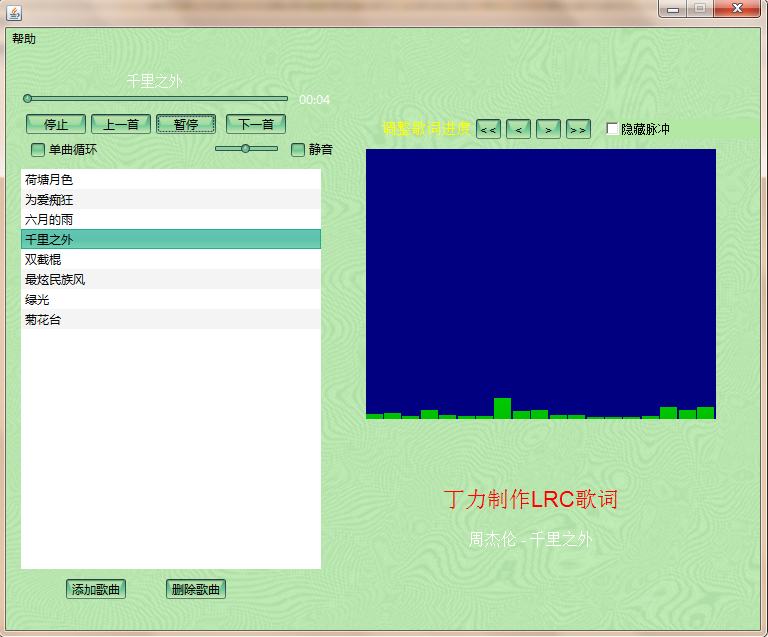Click the blue spectrum visualizer panel

click(x=541, y=284)
